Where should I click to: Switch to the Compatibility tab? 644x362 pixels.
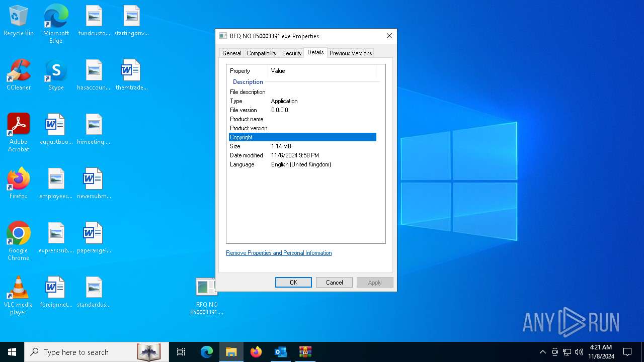262,53
